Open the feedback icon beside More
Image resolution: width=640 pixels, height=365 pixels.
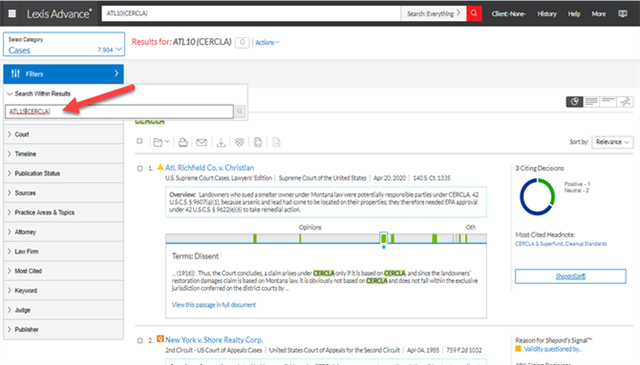pyautogui.click(x=622, y=13)
